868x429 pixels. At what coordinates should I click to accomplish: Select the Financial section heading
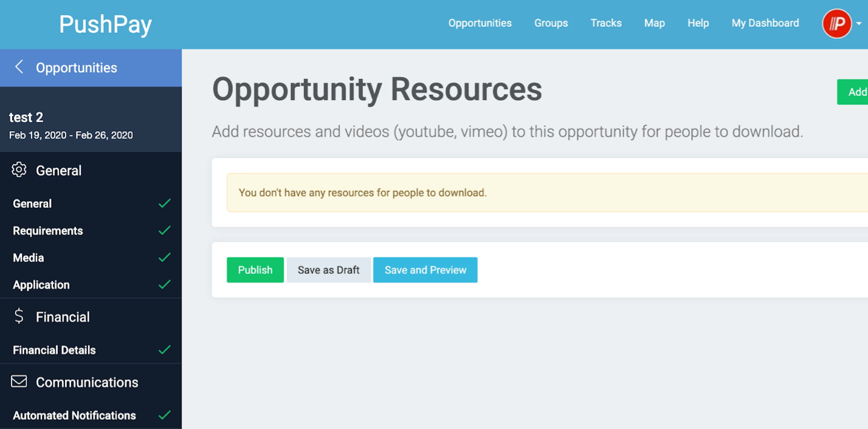[63, 317]
